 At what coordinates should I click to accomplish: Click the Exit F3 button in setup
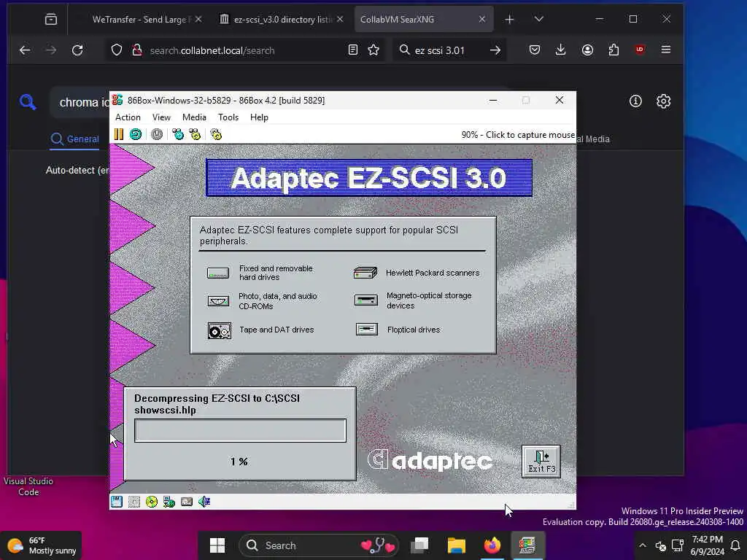(x=541, y=462)
